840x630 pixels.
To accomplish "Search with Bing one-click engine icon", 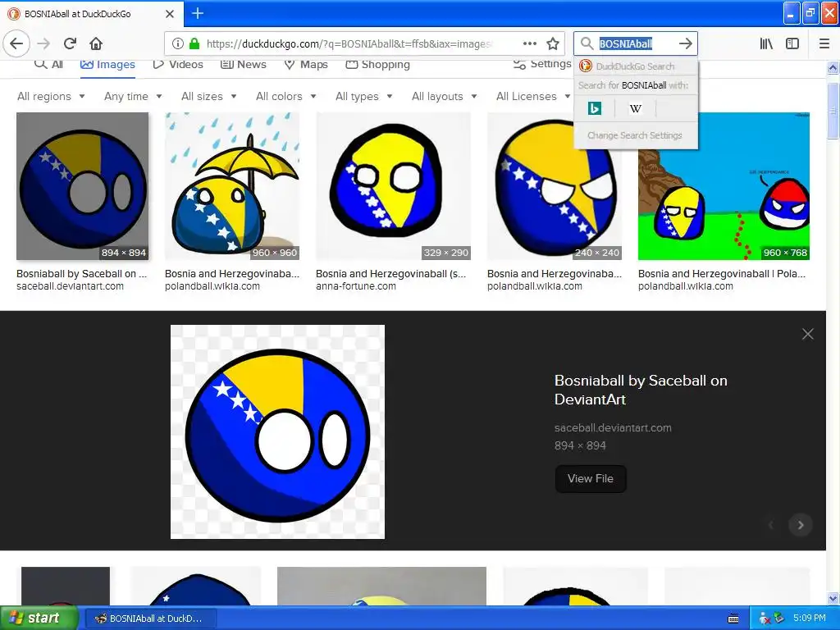I will pyautogui.click(x=594, y=108).
